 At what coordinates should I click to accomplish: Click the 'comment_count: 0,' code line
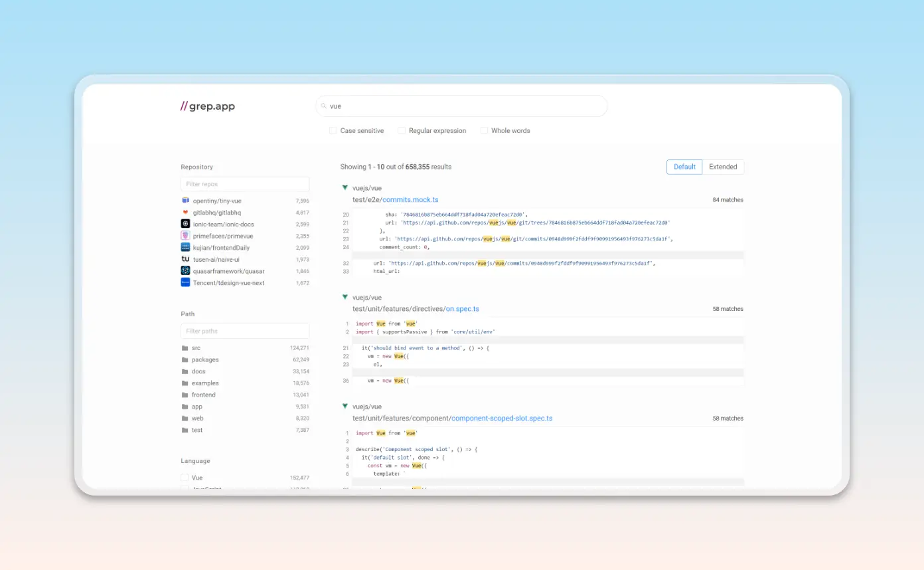click(404, 247)
